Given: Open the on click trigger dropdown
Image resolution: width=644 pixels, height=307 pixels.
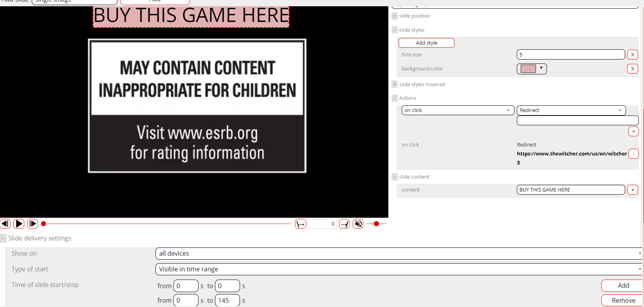Looking at the screenshot, I should tap(458, 110).
